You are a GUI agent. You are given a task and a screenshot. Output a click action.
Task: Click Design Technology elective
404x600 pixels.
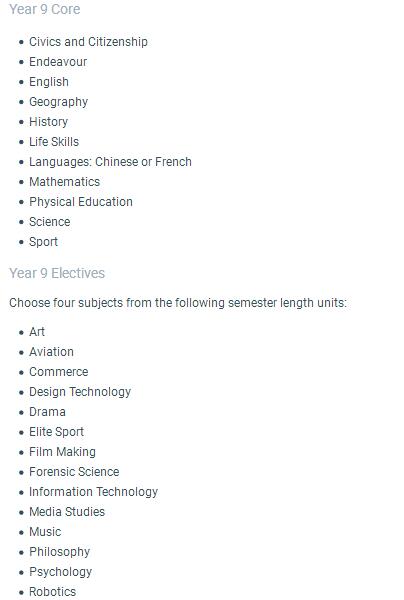click(80, 392)
